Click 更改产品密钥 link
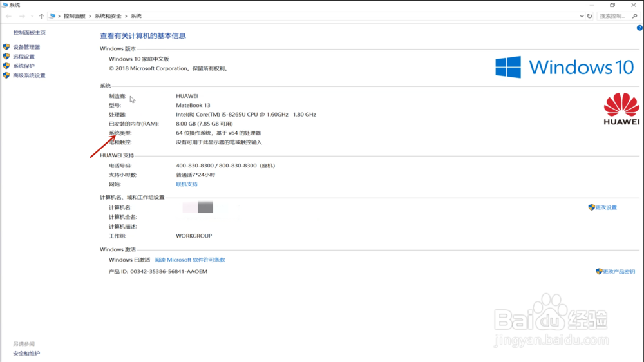 coord(619,272)
